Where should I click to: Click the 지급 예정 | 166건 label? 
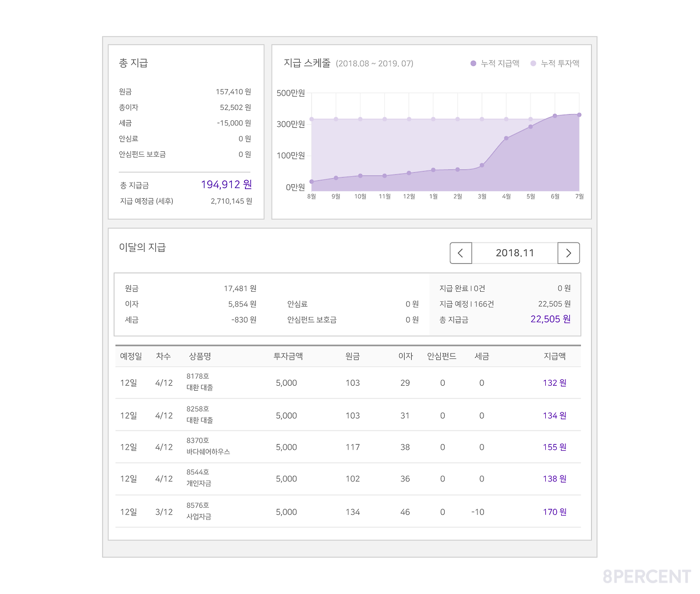(x=466, y=304)
